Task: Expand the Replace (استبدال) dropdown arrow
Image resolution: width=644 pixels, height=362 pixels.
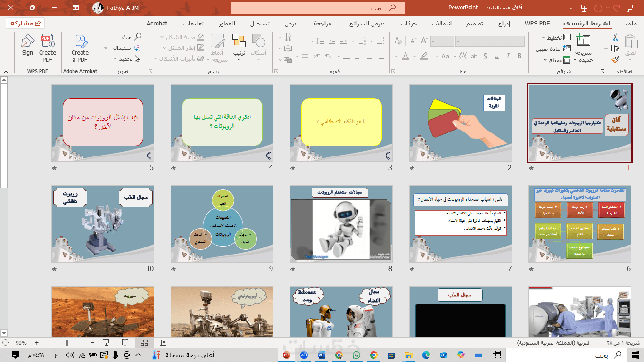Action: click(105, 48)
